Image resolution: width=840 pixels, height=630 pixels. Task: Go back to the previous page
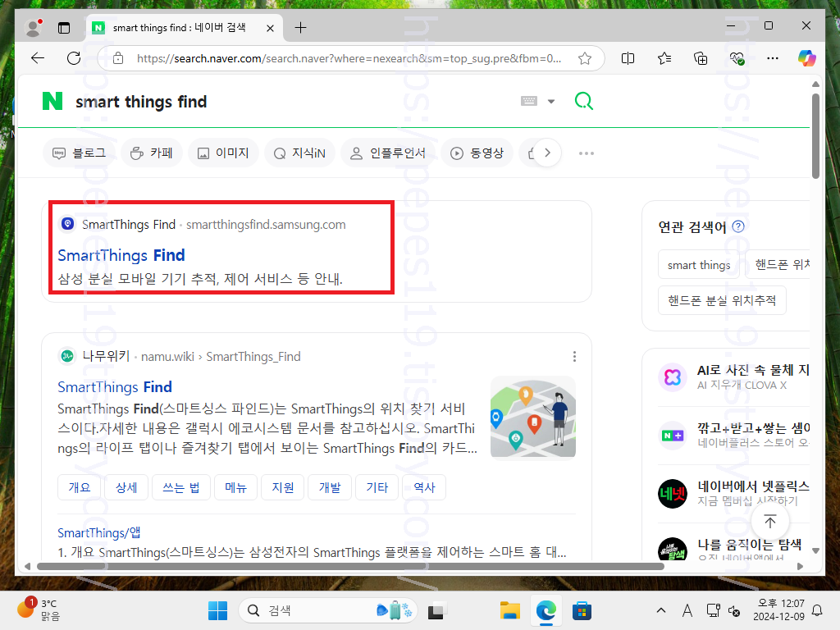[x=38, y=58]
